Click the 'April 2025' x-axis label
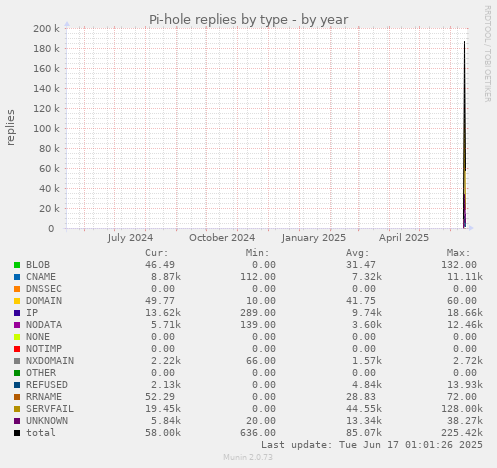This screenshot has width=497, height=468. (404, 238)
